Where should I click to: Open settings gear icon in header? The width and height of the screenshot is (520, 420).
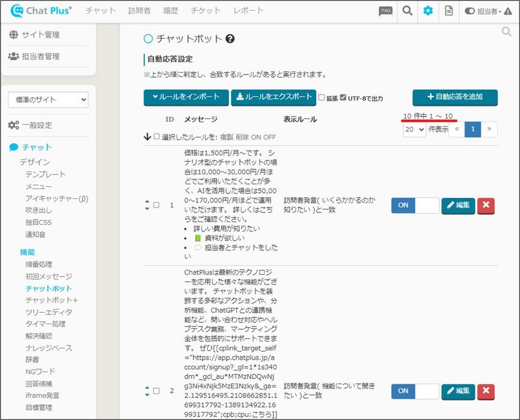click(x=428, y=11)
